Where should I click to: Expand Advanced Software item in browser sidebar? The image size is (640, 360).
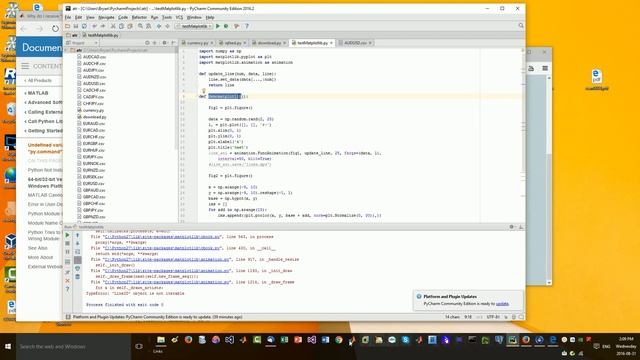point(43,102)
